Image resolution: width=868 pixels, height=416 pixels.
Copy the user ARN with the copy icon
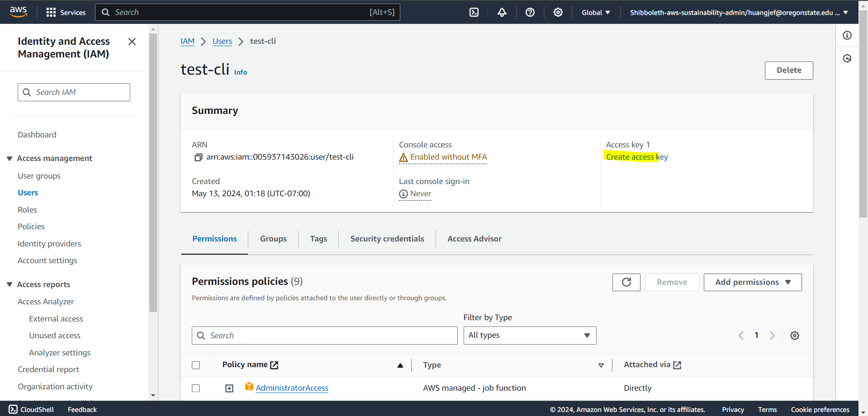point(198,157)
